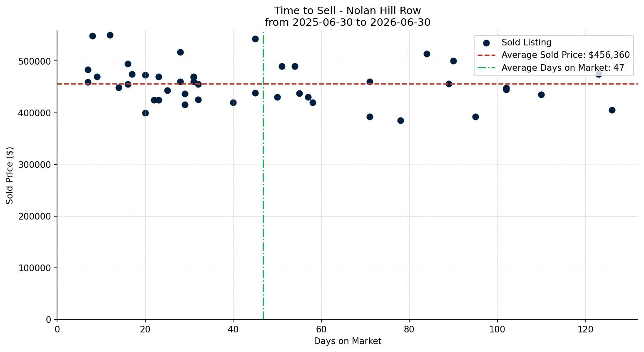The image size is (644, 352).
Task: Click the 'Sold Price ($)' y-axis label
Action: click(10, 175)
